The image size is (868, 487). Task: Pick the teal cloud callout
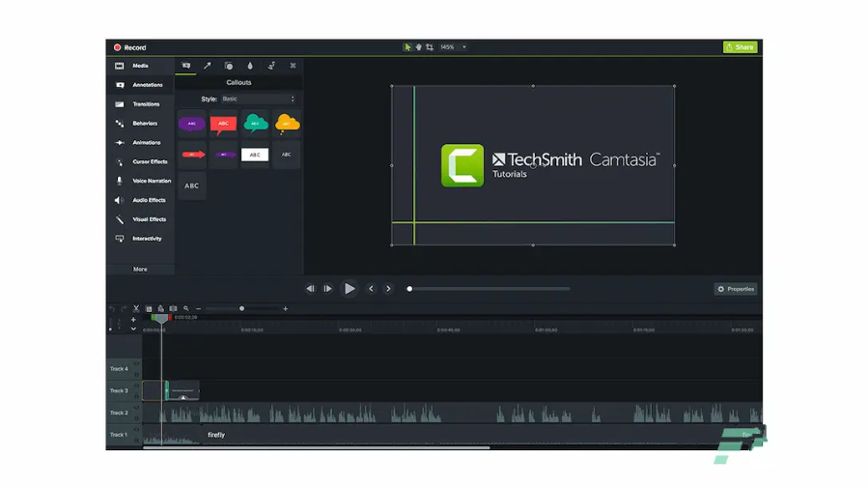[x=255, y=124]
